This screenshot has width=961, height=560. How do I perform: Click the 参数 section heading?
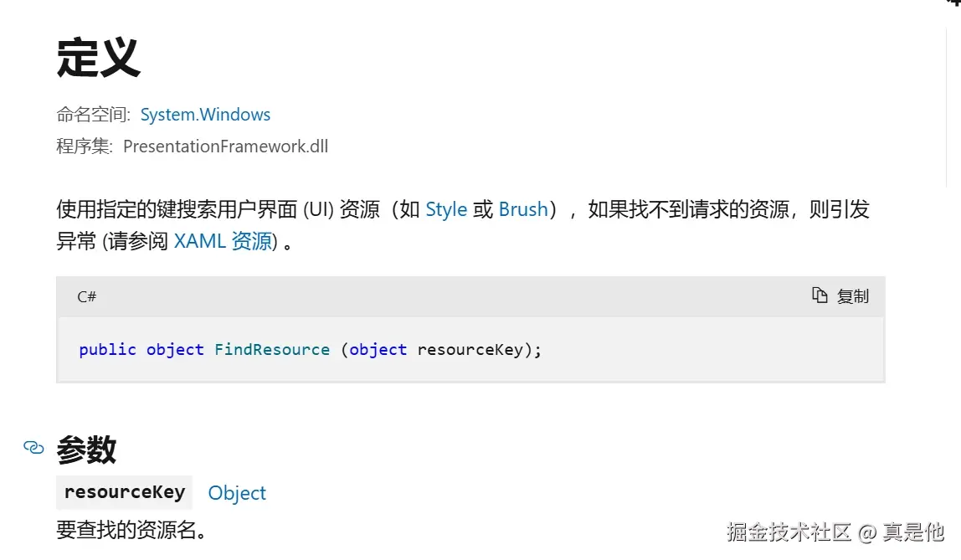click(x=86, y=450)
